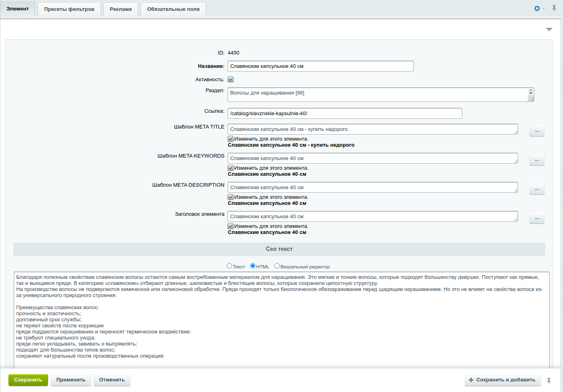563x392 pixels.
Task: Open the Заголовок элемента template menu button
Action: point(537,218)
